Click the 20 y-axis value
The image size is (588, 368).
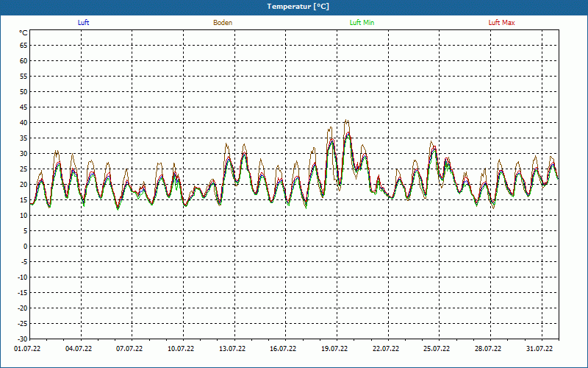(x=24, y=185)
